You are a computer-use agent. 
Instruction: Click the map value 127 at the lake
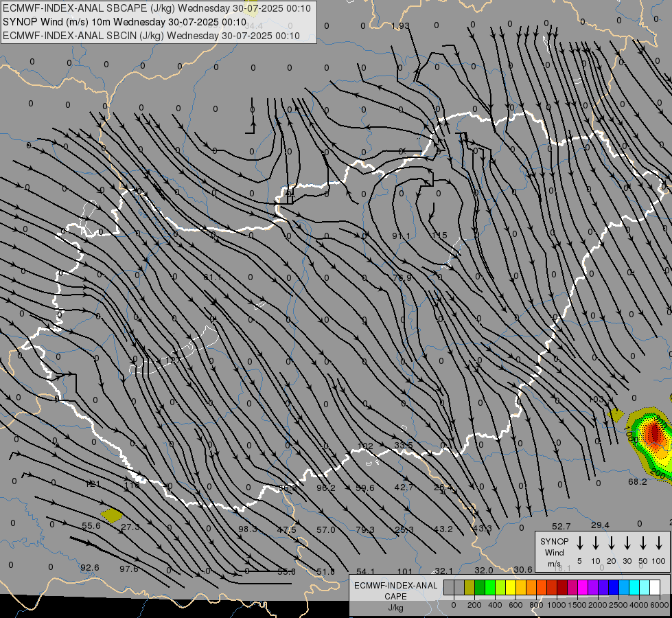coord(172,360)
